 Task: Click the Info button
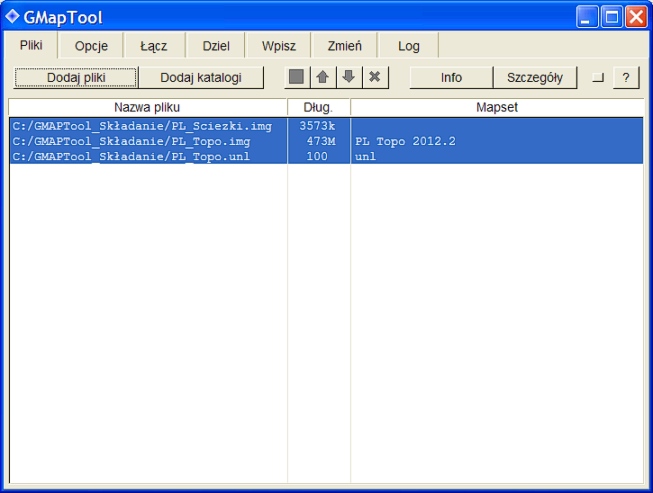451,77
